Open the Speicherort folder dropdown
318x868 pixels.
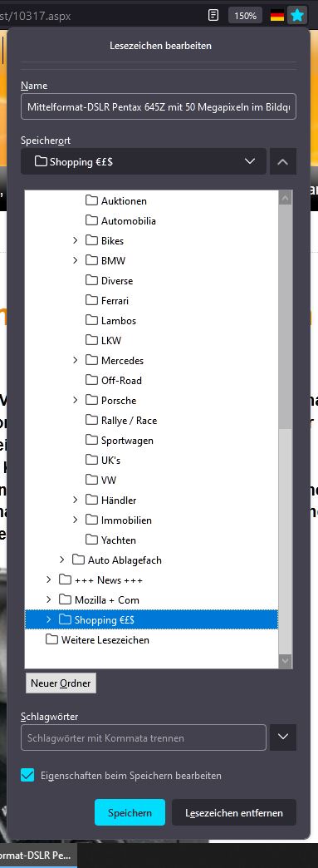pos(144,161)
